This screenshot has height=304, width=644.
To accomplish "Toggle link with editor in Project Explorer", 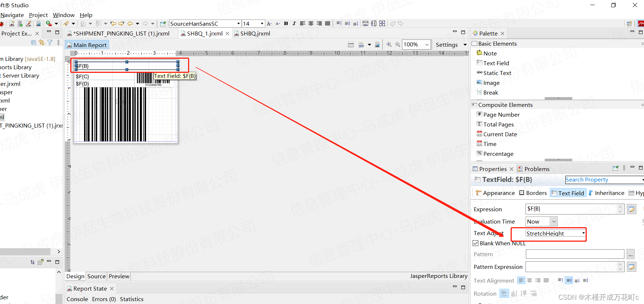I will coord(42,43).
